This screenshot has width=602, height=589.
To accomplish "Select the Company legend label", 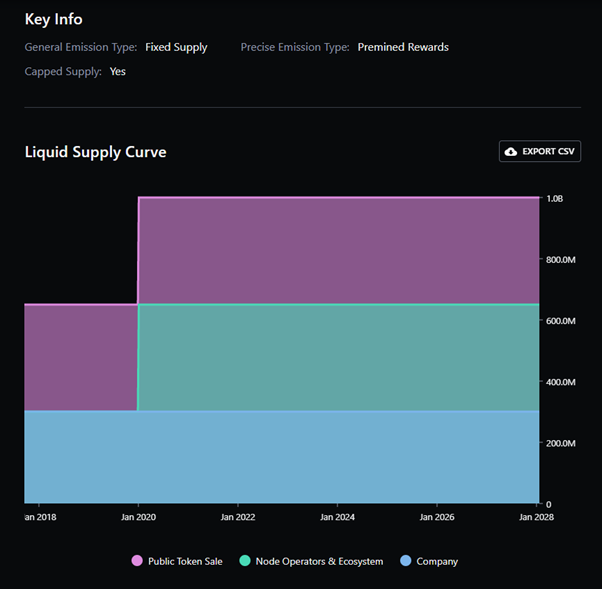I will [437, 562].
